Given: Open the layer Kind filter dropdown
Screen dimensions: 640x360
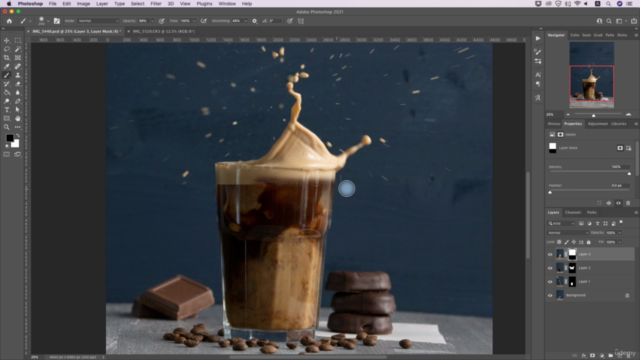Looking at the screenshot, I should click(x=561, y=223).
